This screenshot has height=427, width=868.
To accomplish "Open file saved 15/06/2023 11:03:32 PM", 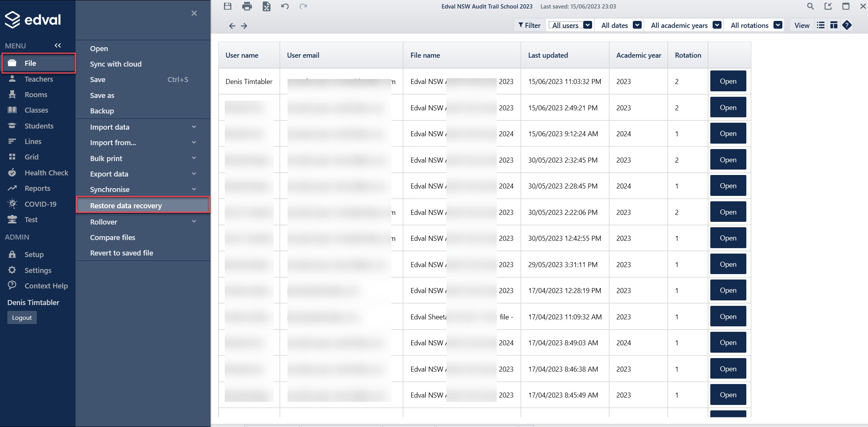I will point(728,81).
